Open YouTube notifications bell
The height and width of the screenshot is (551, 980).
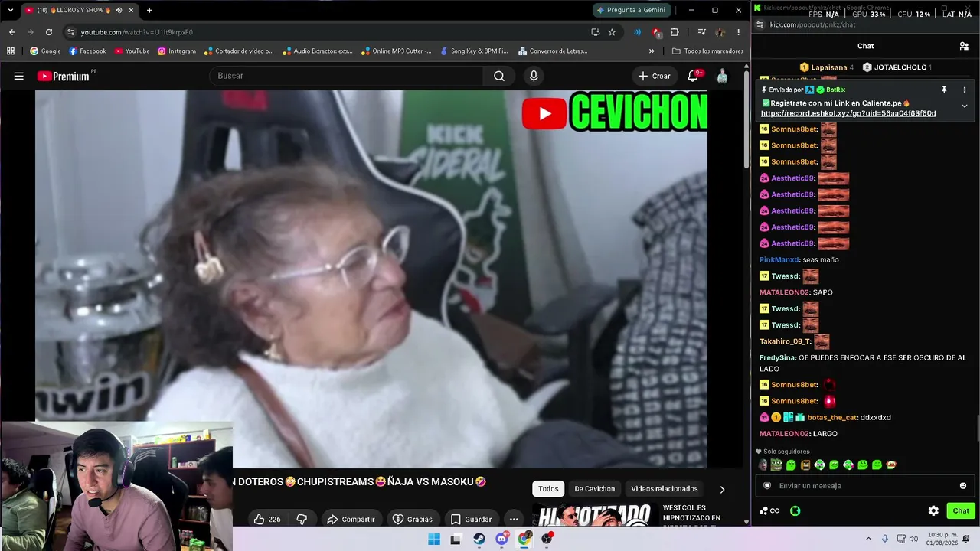click(x=693, y=76)
